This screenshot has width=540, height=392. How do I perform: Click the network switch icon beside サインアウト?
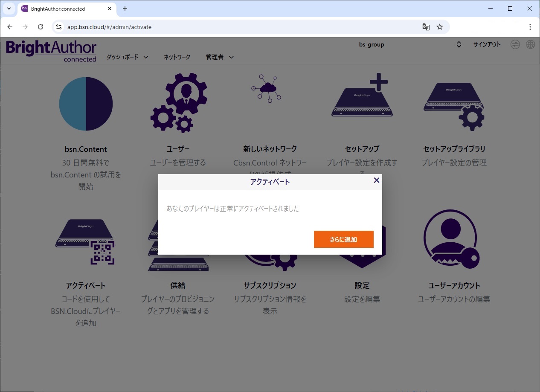coord(515,44)
